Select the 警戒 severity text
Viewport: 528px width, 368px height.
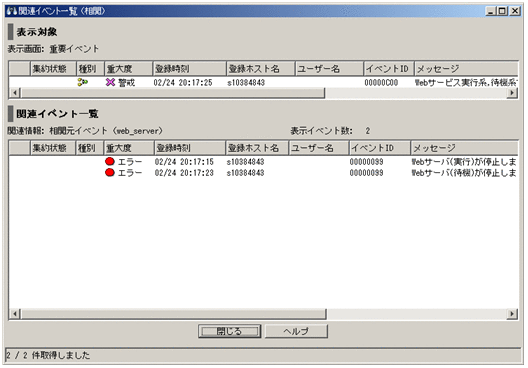[x=126, y=82]
